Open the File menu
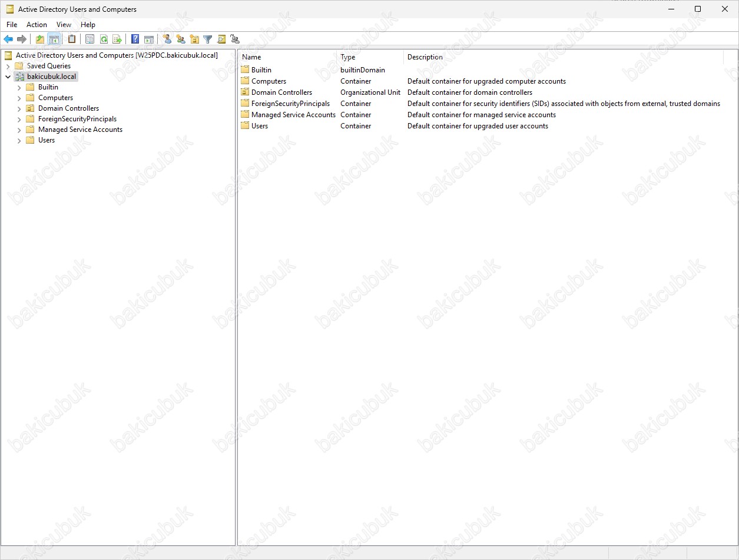Image resolution: width=739 pixels, height=560 pixels. pyautogui.click(x=12, y=25)
